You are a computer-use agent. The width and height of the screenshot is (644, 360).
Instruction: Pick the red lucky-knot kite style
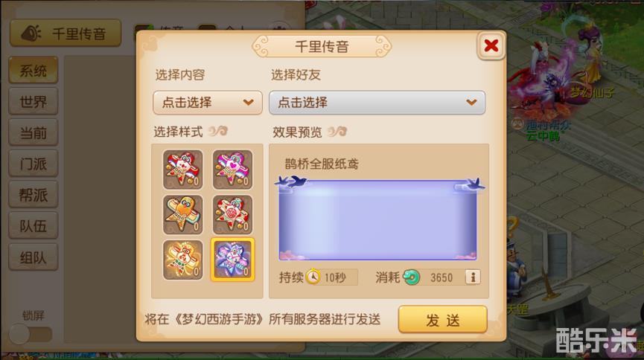(232, 214)
